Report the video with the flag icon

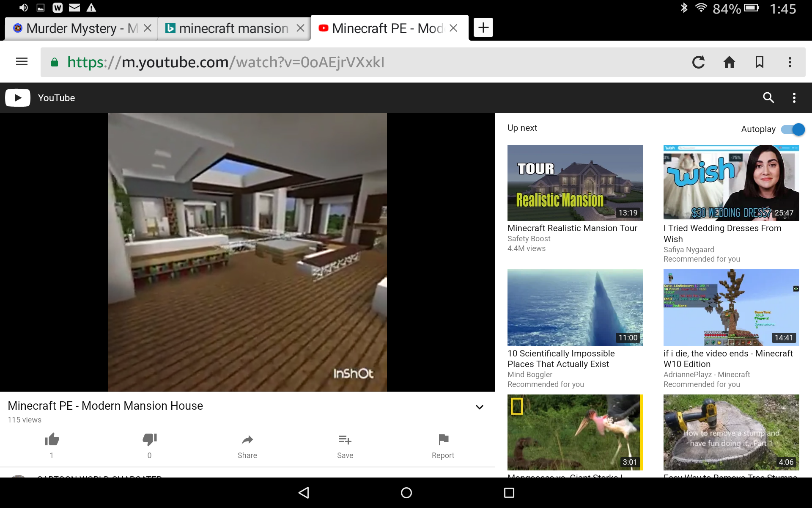(x=443, y=440)
